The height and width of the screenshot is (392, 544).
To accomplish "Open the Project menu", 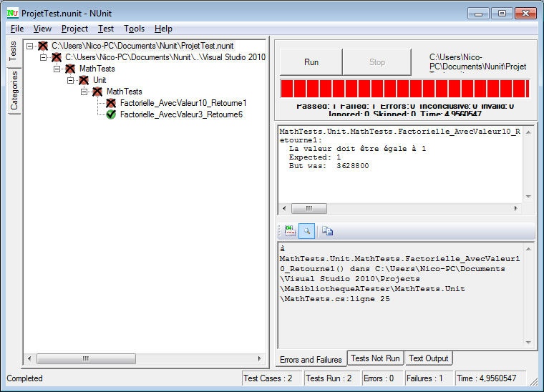I will pos(74,29).
